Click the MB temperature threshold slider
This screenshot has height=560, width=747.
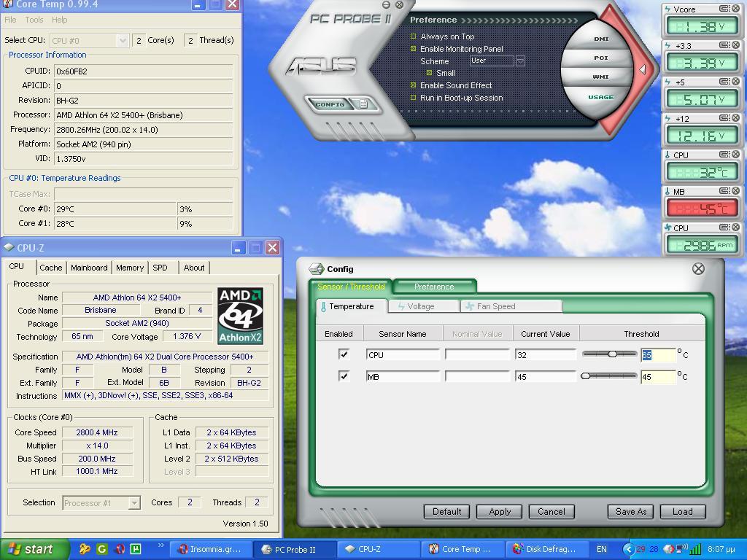[609, 376]
